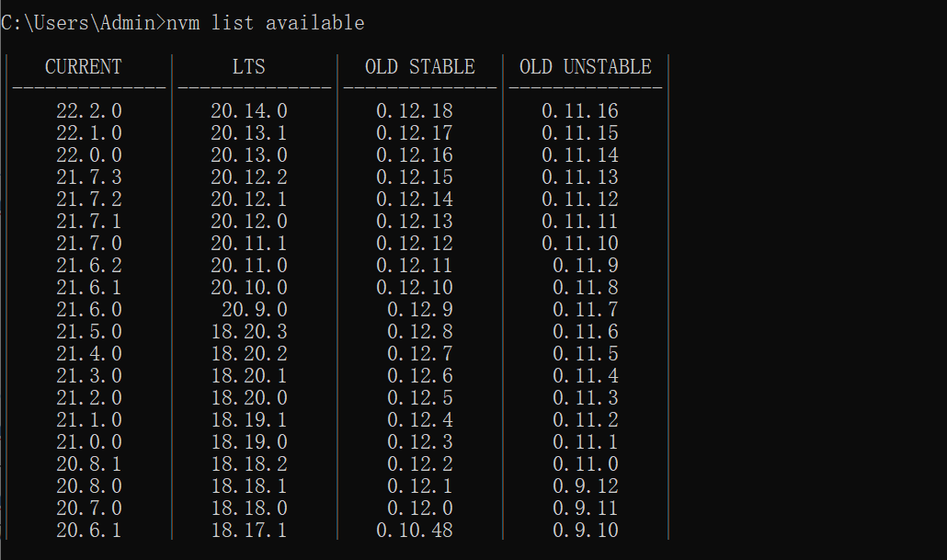
Task: Click old unstable version 0.11.13
Action: (580, 177)
